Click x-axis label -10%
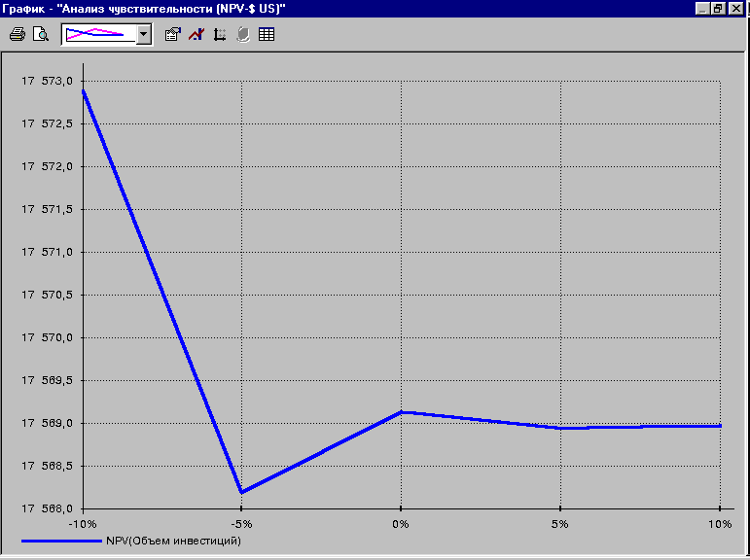The height and width of the screenshot is (560, 750). [x=83, y=524]
